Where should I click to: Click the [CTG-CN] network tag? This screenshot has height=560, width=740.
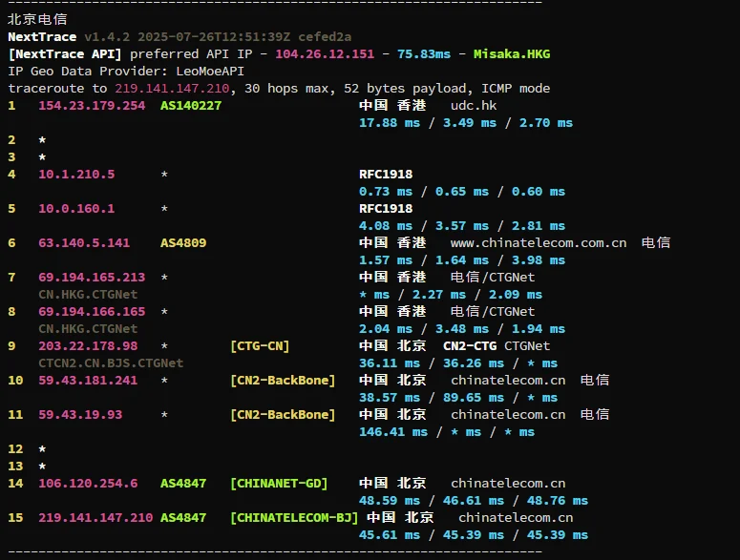click(x=260, y=346)
